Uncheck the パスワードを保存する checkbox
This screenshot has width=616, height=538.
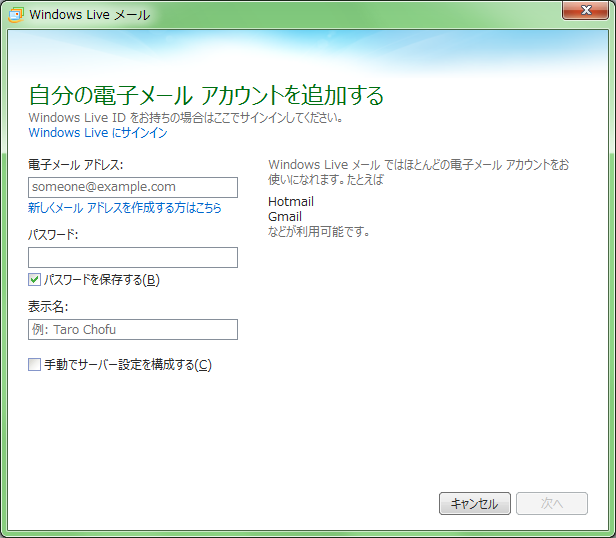[x=35, y=280]
